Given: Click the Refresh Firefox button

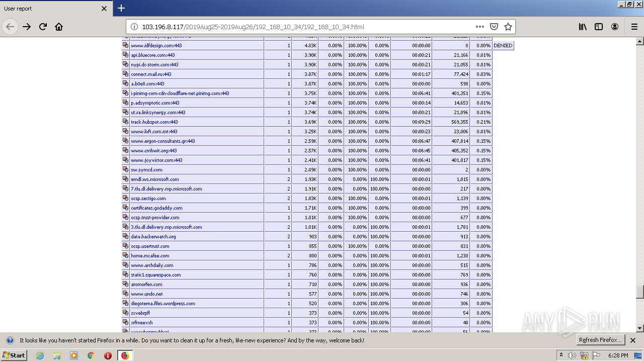Looking at the screenshot, I should click(601, 340).
